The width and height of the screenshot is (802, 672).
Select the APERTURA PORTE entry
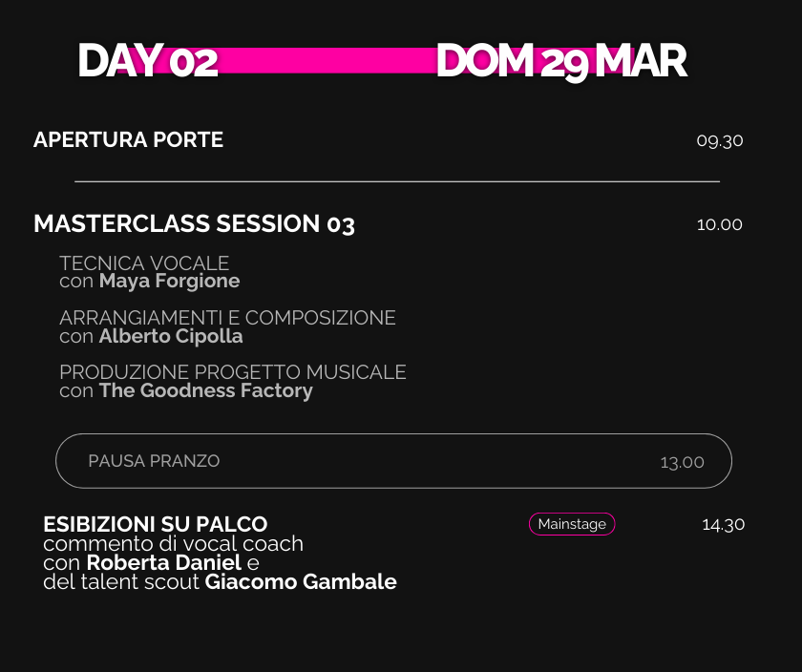(x=128, y=140)
